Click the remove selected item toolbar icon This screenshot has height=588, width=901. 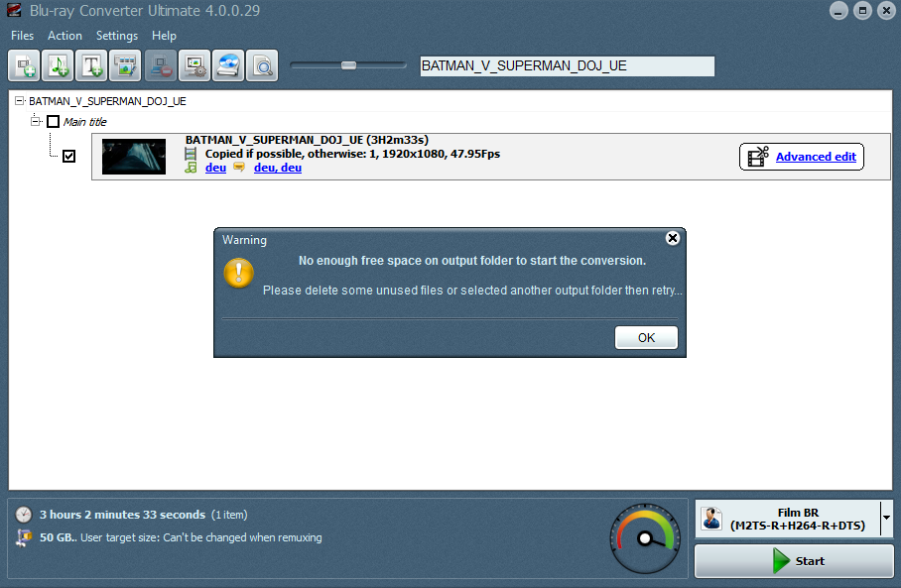(161, 66)
